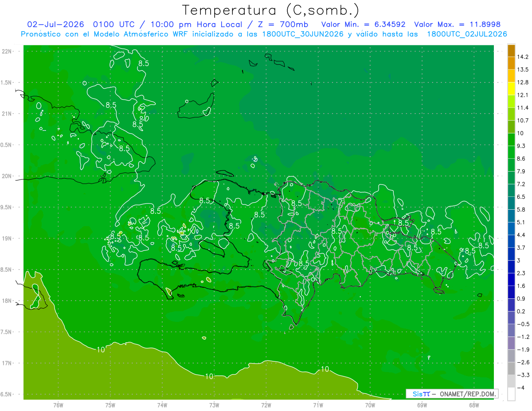Click the "10" contour label near 71W
This screenshot has height=411, width=532.
coord(325,369)
